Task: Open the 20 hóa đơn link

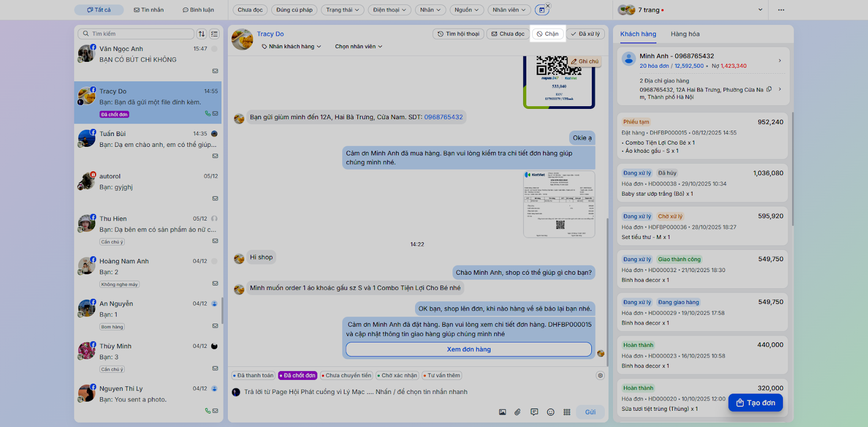Action: [654, 66]
